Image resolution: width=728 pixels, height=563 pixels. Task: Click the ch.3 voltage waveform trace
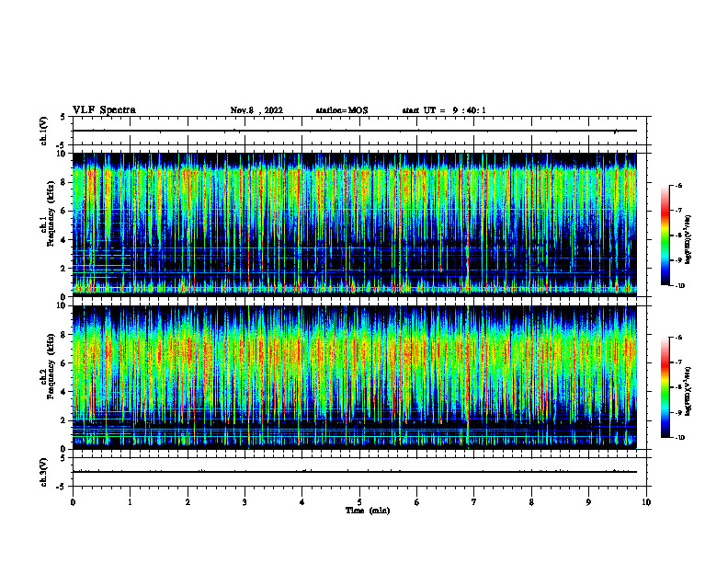tap(355, 472)
